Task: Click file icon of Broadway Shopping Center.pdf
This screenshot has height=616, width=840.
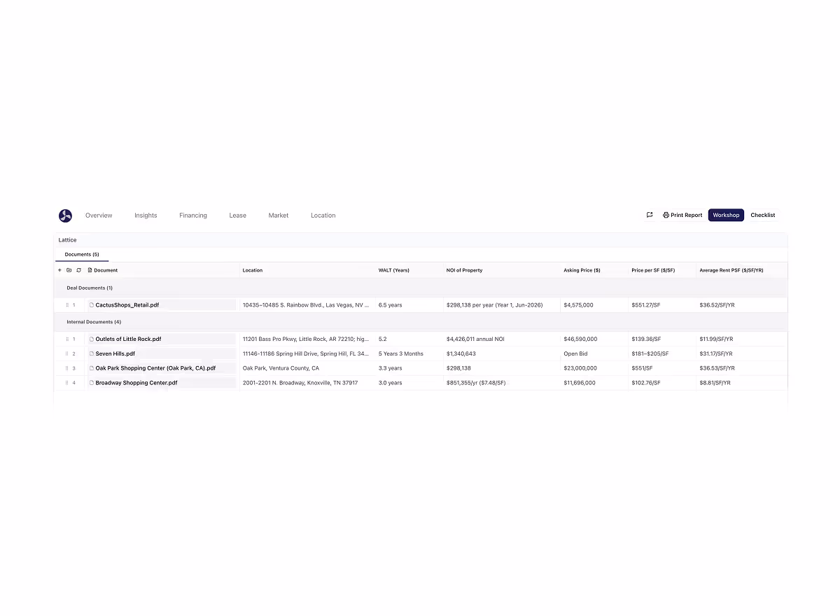Action: 91,383
